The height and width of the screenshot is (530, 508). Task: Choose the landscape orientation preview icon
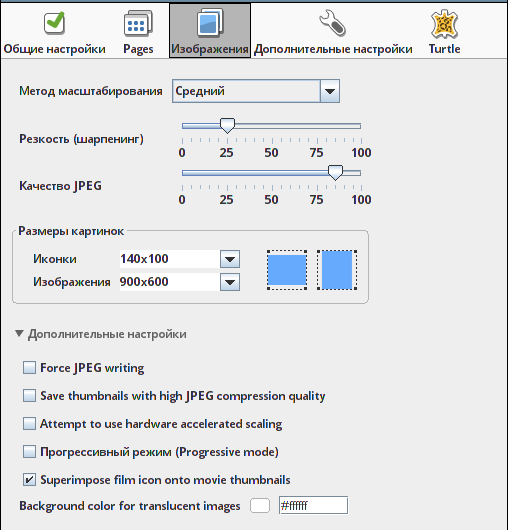[x=287, y=270]
